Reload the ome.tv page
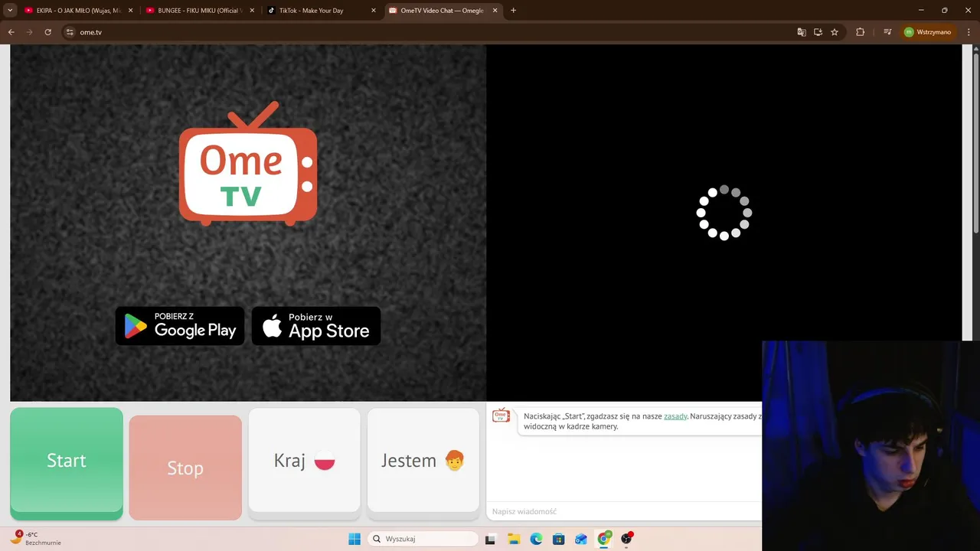This screenshot has height=551, width=980. pos(47,32)
